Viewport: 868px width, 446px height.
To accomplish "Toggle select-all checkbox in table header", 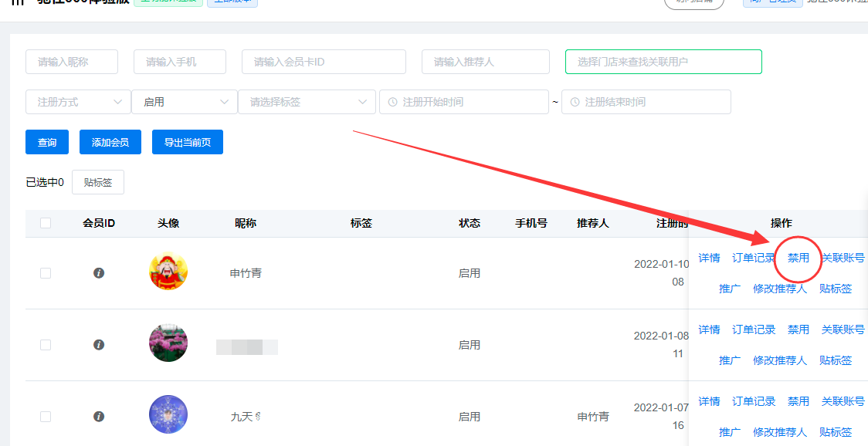I will (x=46, y=223).
